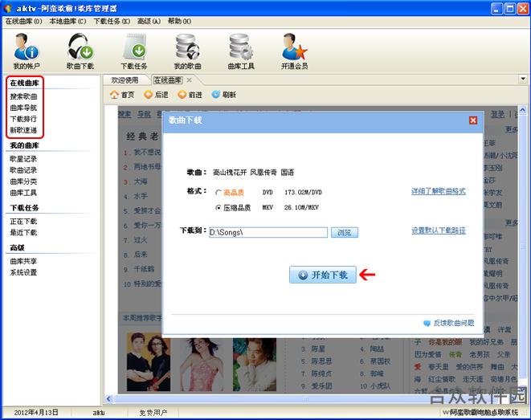Select 曲库共享 in the sidebar
Image resolution: width=531 pixels, height=420 pixels.
pos(23,261)
